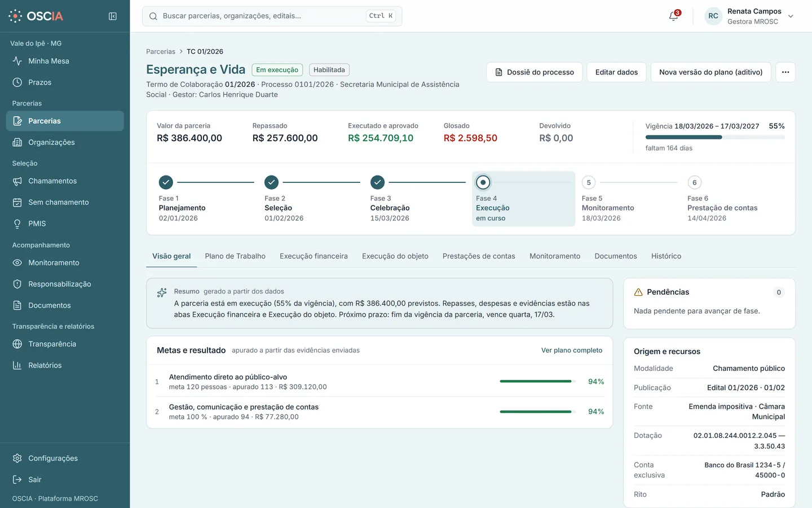Expand Renata Campos user menu
The height and width of the screenshot is (508, 812).
click(749, 16)
